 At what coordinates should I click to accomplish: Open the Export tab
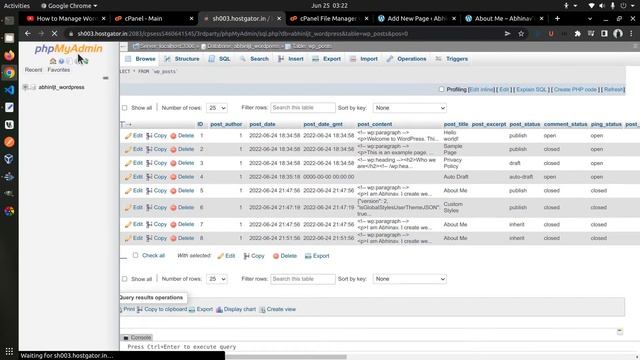point(327,59)
